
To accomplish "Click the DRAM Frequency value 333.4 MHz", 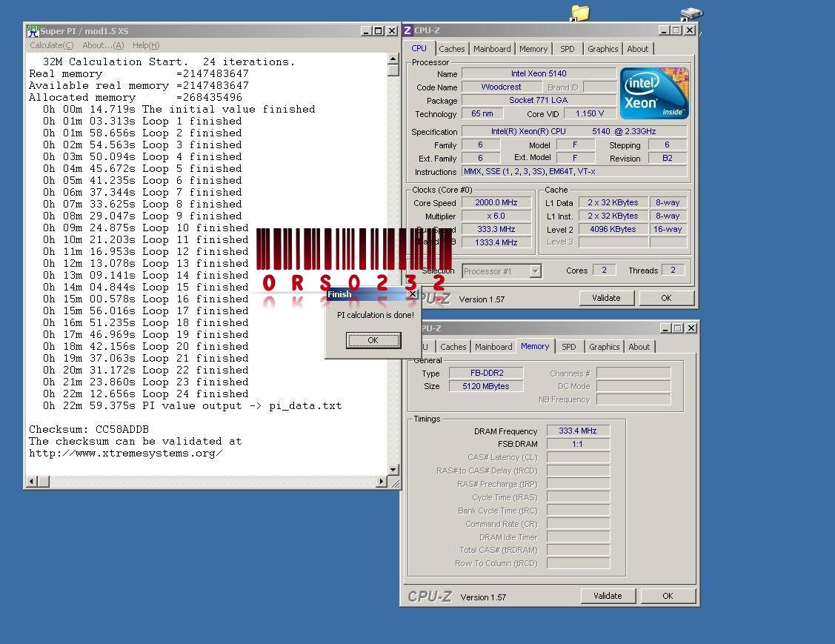I will pyautogui.click(x=578, y=431).
